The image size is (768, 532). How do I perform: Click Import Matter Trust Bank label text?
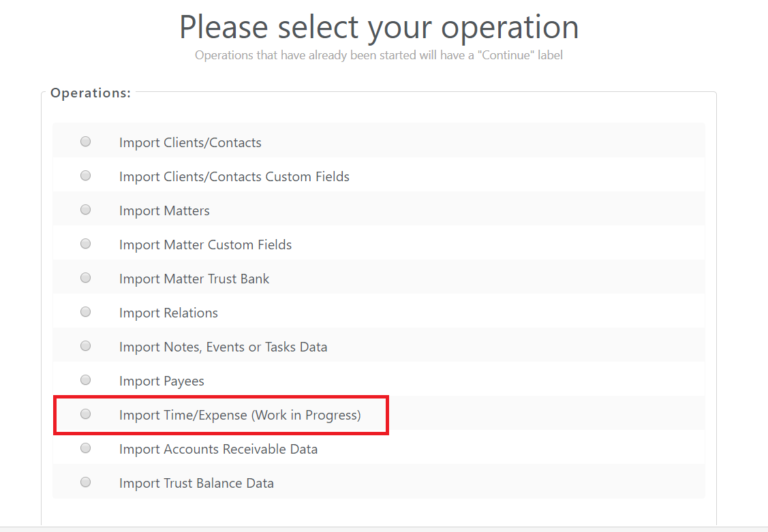pos(194,279)
